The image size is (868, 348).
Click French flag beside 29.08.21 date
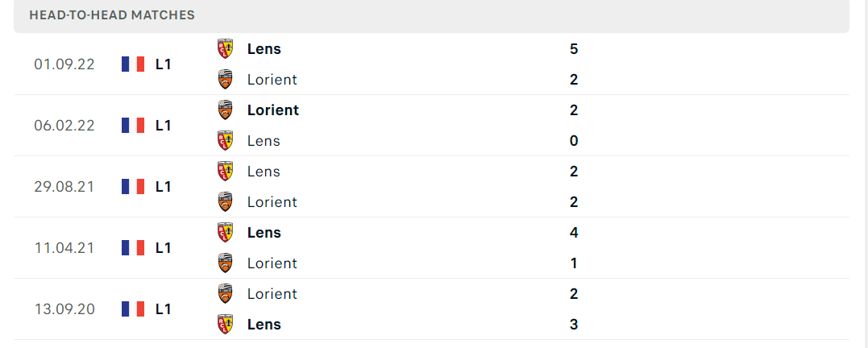133,186
